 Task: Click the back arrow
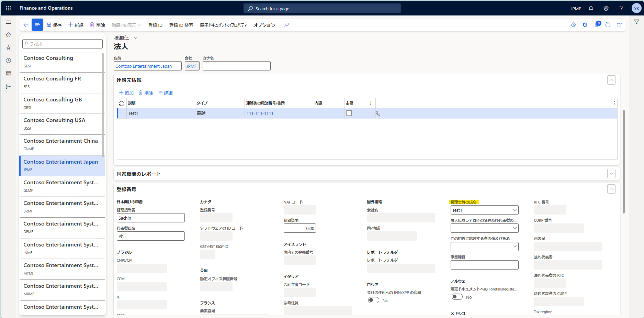point(26,25)
